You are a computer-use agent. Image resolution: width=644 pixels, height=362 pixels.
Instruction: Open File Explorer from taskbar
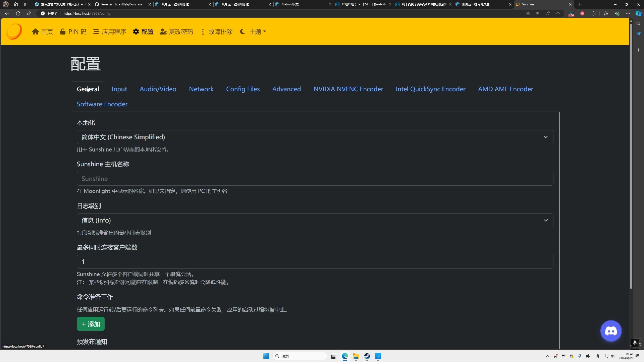point(356,356)
